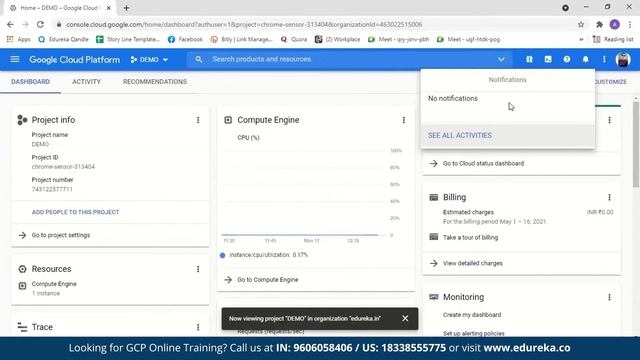Click the Compute Engine resource icon under Resources

pyautogui.click(x=22, y=286)
